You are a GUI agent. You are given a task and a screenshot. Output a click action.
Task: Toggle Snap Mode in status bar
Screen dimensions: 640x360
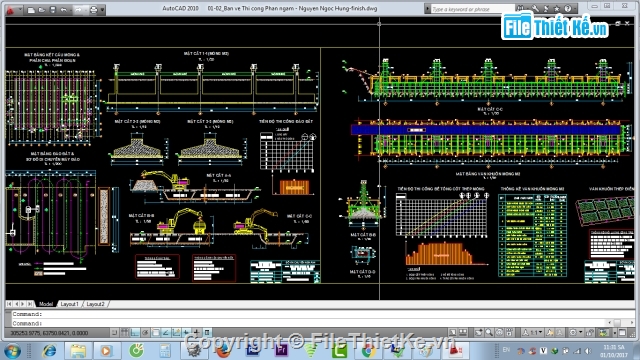click(115, 333)
